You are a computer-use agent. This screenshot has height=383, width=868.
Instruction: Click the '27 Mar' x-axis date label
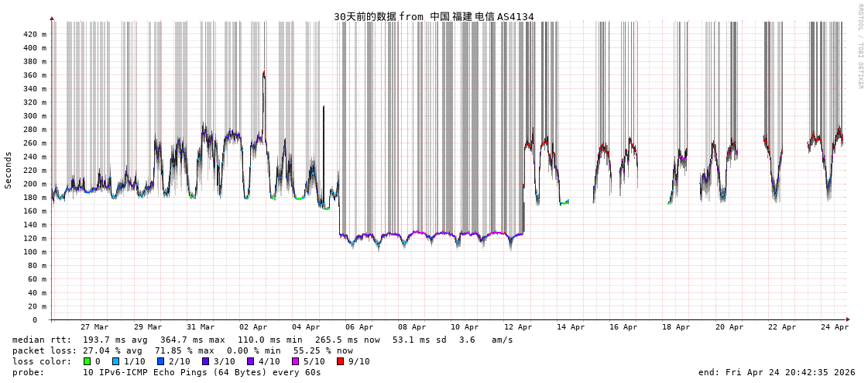(x=94, y=327)
